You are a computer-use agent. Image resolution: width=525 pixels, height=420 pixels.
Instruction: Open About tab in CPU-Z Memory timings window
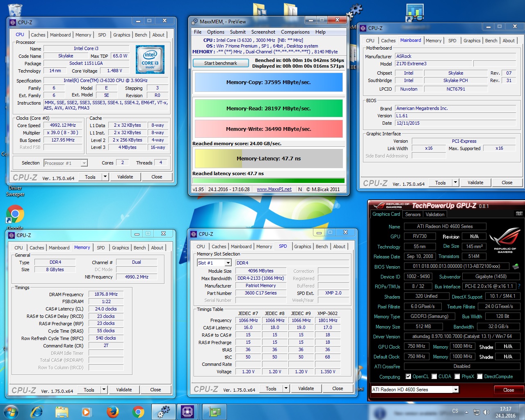[157, 248]
